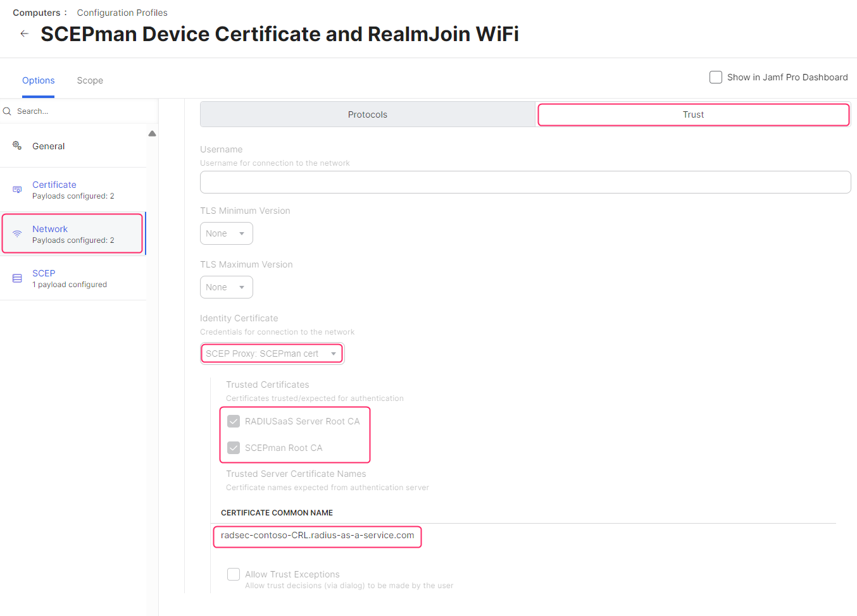Click into the Username input field

pyautogui.click(x=525, y=182)
